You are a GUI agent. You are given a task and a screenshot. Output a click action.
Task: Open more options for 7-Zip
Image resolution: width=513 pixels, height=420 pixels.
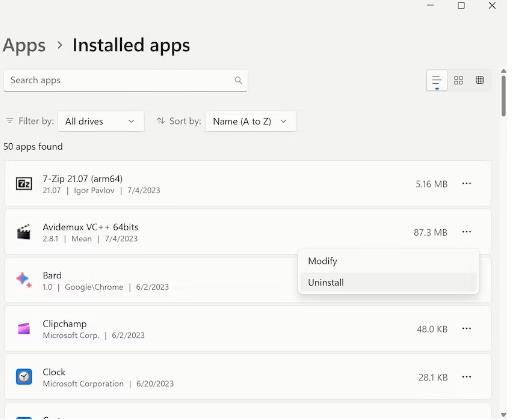tap(466, 183)
